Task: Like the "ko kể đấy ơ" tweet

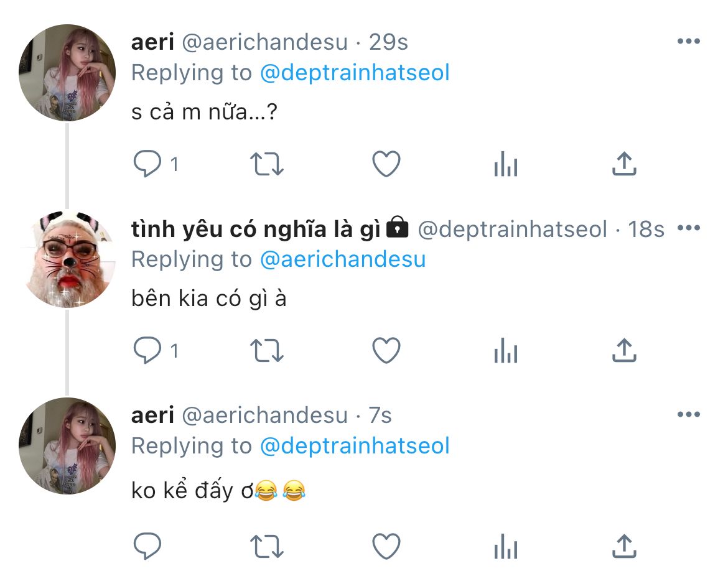Action: point(386,547)
